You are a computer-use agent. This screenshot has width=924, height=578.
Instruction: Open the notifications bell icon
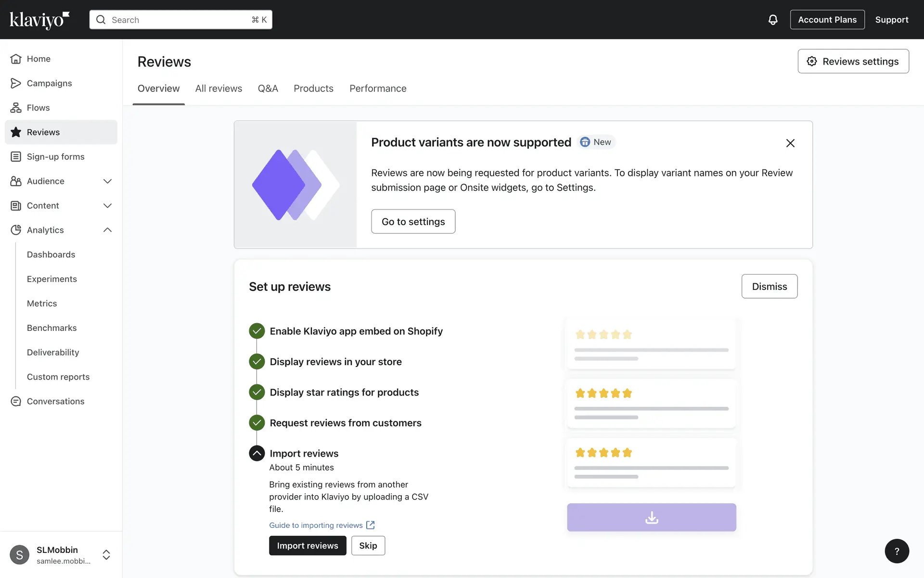pos(772,20)
